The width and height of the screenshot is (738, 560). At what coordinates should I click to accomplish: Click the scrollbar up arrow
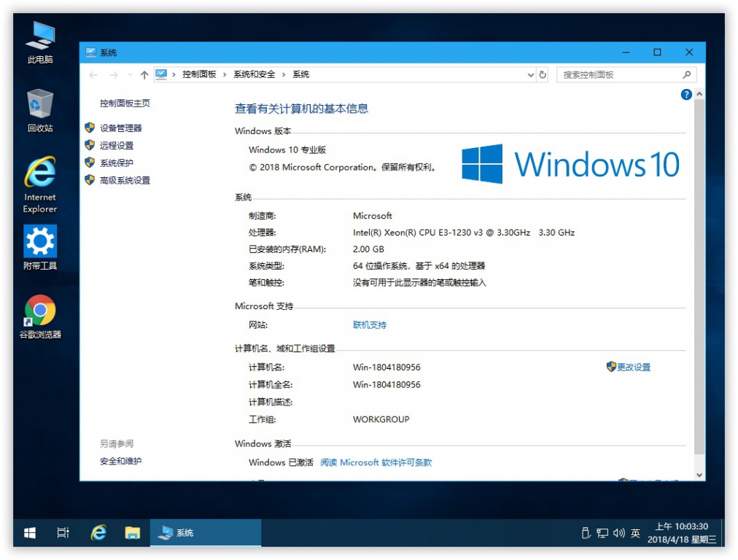(x=699, y=94)
